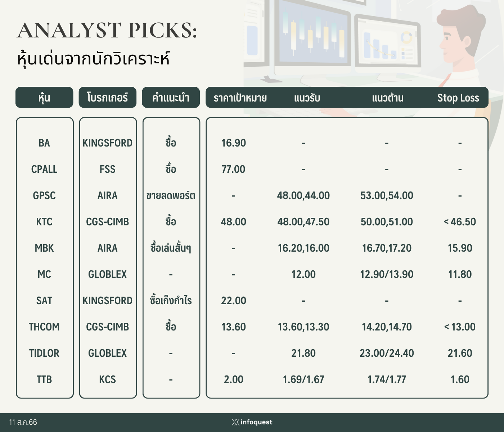Click the infoquest logo in footer

point(252,422)
